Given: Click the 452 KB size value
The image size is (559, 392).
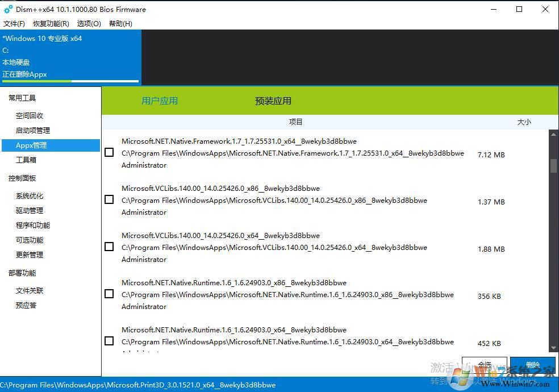Looking at the screenshot, I should coord(489,344).
